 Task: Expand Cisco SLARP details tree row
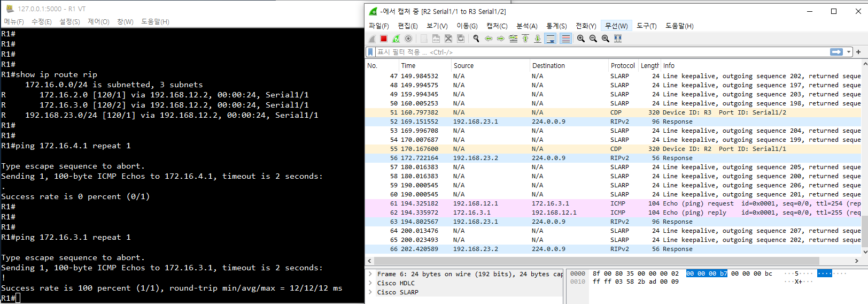pos(370,292)
